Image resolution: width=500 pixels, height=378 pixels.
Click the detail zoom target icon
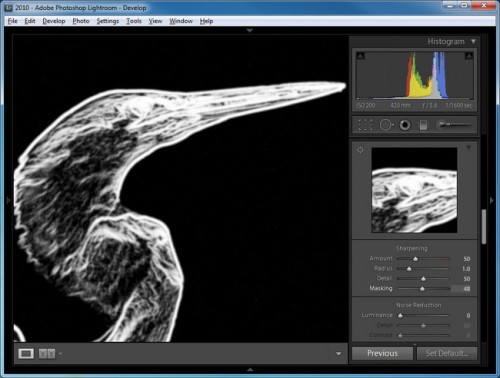coord(360,150)
